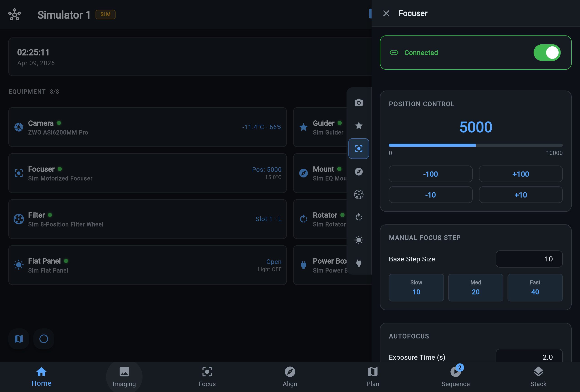Open the Sim 8-Position Filter Wheel card

147,219
